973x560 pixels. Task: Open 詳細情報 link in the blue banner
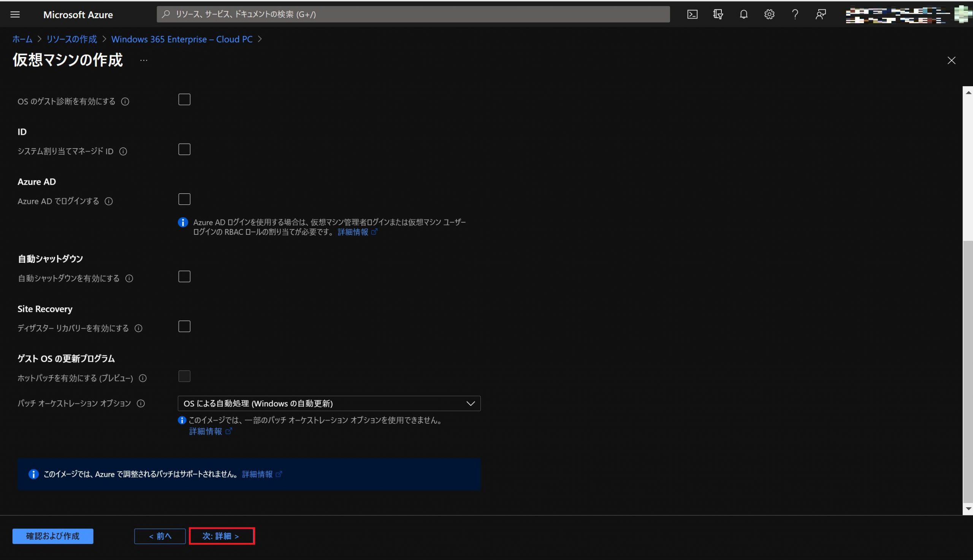point(261,474)
